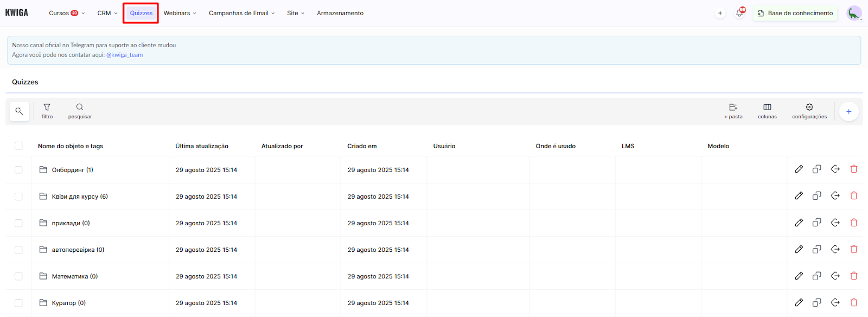The height and width of the screenshot is (317, 868).
Task: Duplicate the Математика folder
Action: tap(816, 276)
